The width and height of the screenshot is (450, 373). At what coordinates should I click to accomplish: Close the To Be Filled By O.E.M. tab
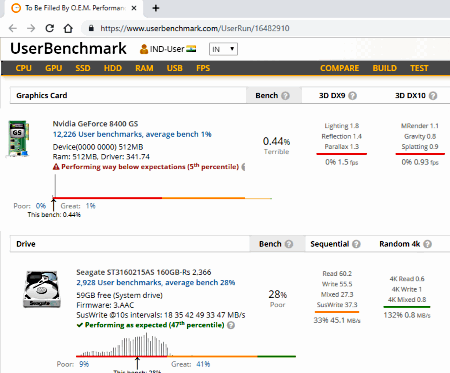click(134, 8)
